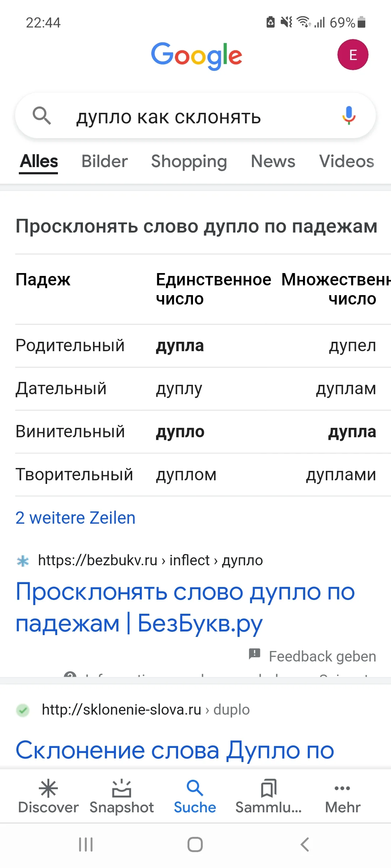The image size is (391, 868).
Task: Switch to the Bilder tab
Action: (x=104, y=162)
